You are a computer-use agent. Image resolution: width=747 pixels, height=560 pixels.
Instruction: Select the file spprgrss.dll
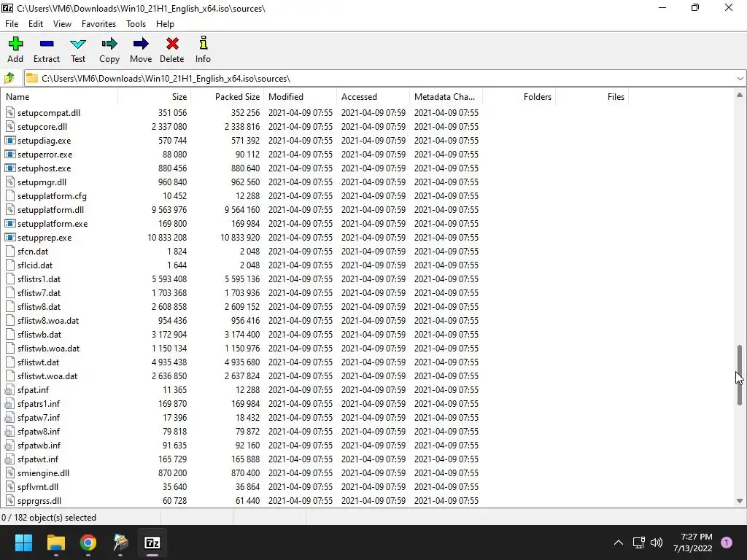pos(39,500)
